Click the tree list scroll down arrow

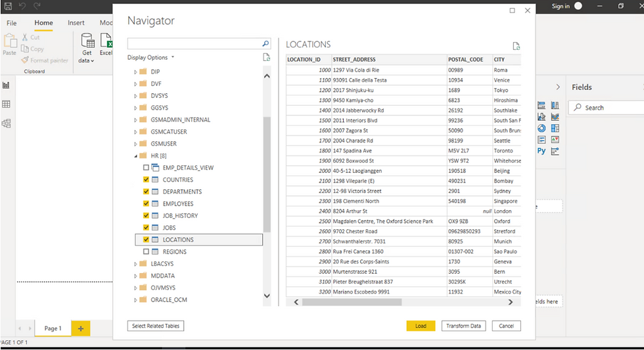click(267, 296)
